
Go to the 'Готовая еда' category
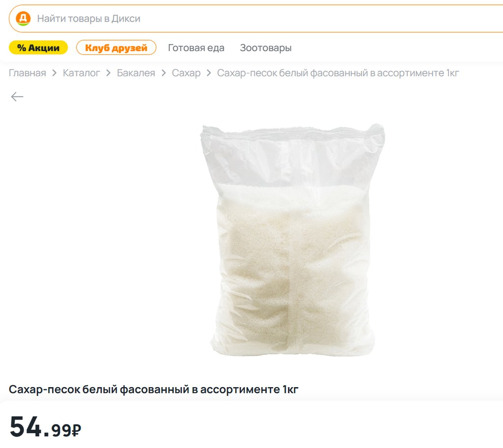(x=196, y=48)
